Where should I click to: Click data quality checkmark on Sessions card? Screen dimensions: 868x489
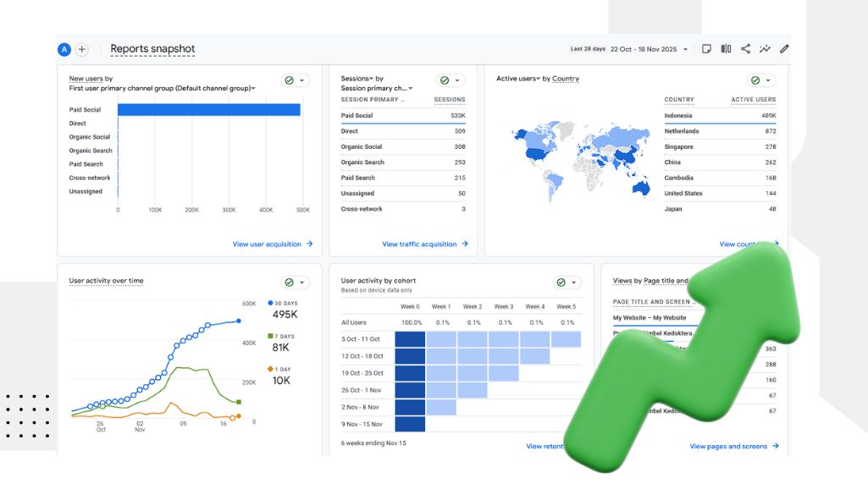(x=445, y=80)
